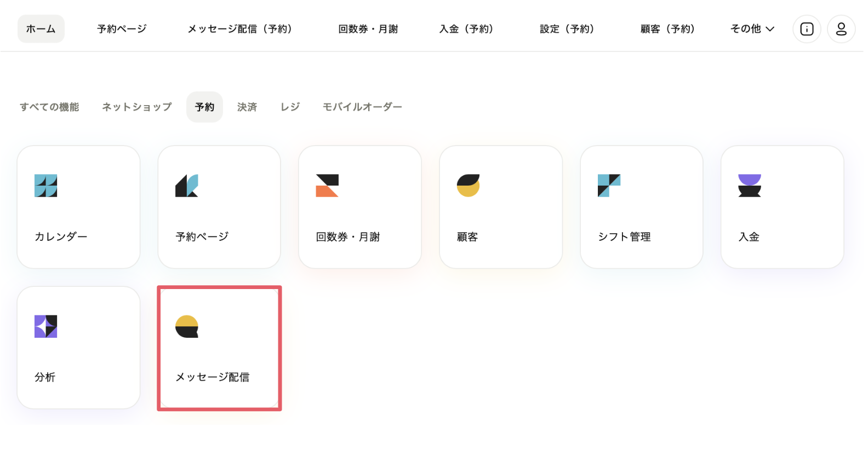Click the info icon in the header

pyautogui.click(x=807, y=29)
